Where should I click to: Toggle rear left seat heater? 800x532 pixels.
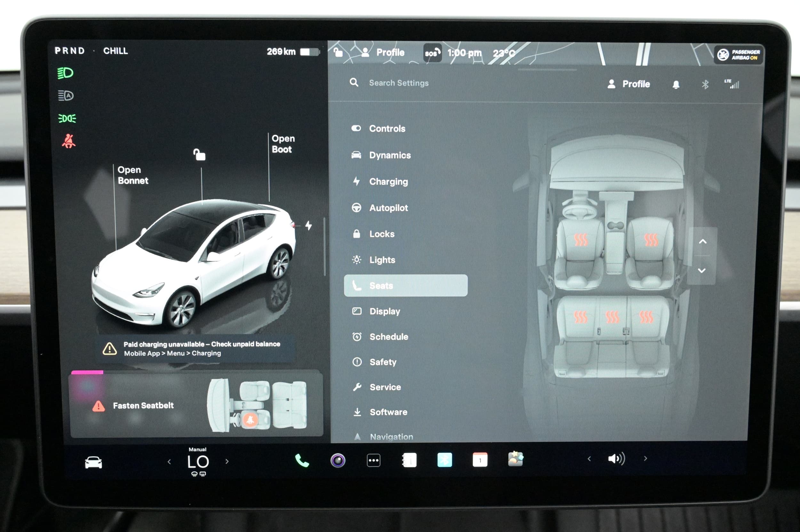click(x=580, y=317)
